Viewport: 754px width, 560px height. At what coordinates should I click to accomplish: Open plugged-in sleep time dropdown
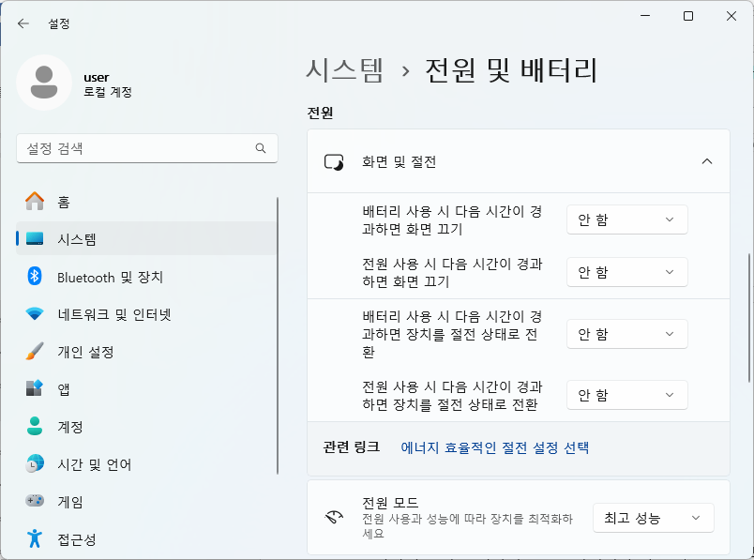pyautogui.click(x=626, y=395)
